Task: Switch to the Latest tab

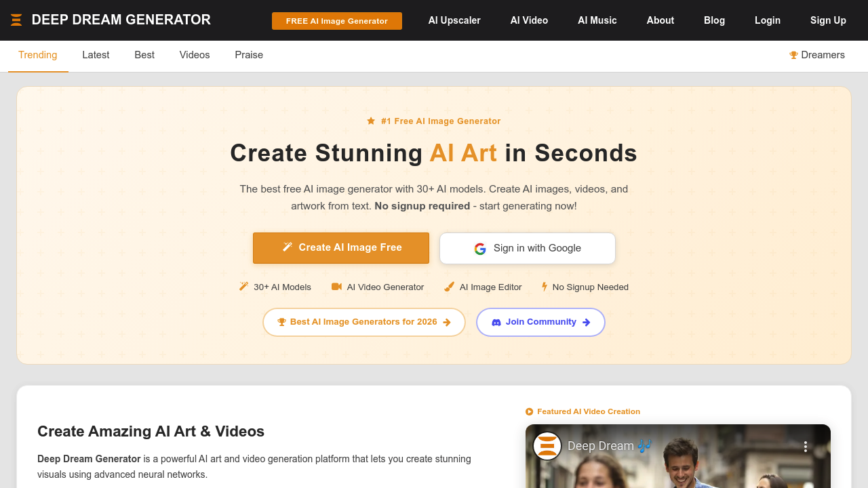Action: pyautogui.click(x=96, y=55)
